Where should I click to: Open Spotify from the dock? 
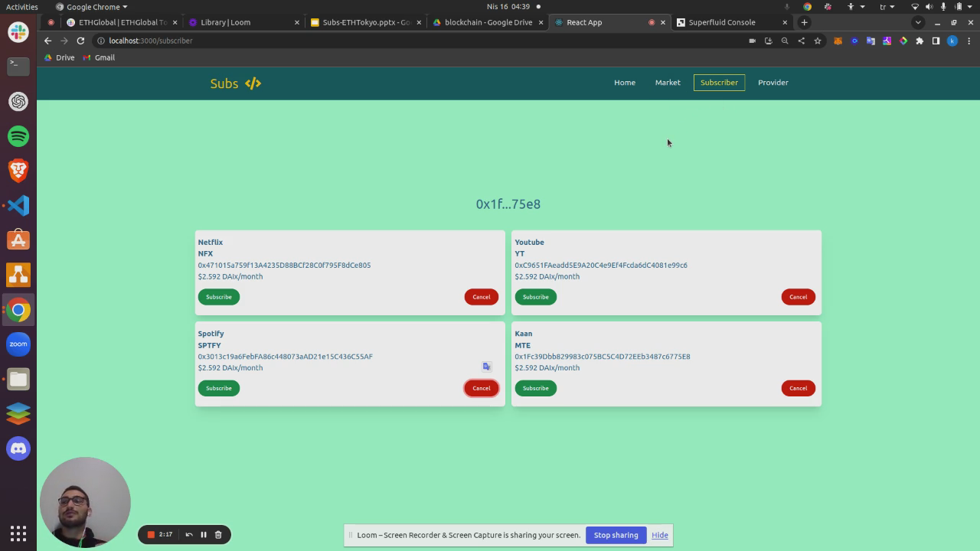click(x=18, y=136)
